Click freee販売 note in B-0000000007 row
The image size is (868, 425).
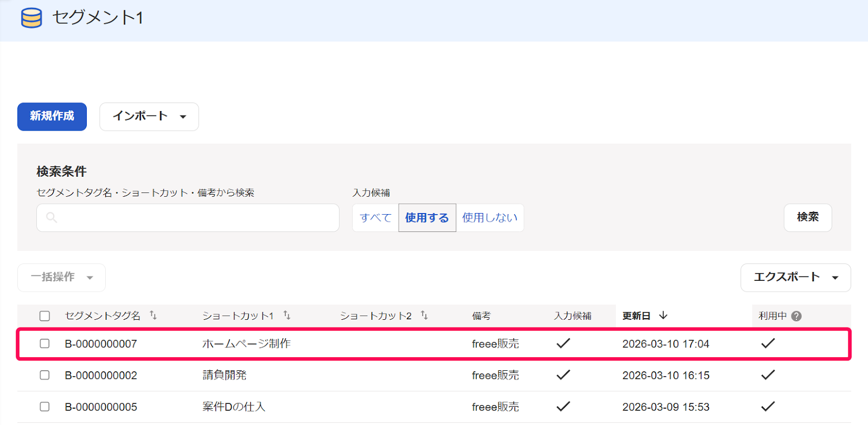(x=495, y=344)
